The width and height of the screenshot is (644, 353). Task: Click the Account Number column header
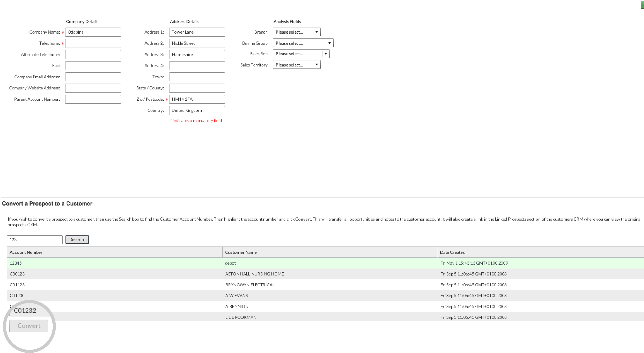tap(115, 252)
